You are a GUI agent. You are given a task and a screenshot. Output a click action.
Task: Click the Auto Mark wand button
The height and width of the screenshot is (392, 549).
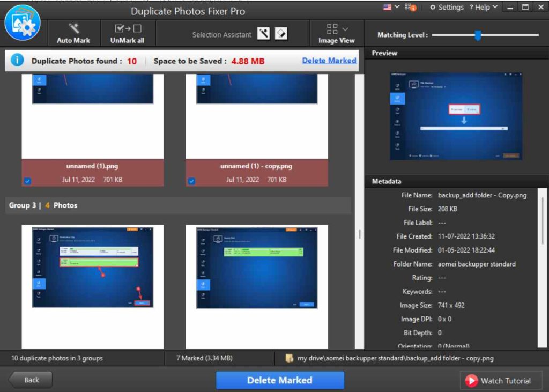[x=73, y=34]
